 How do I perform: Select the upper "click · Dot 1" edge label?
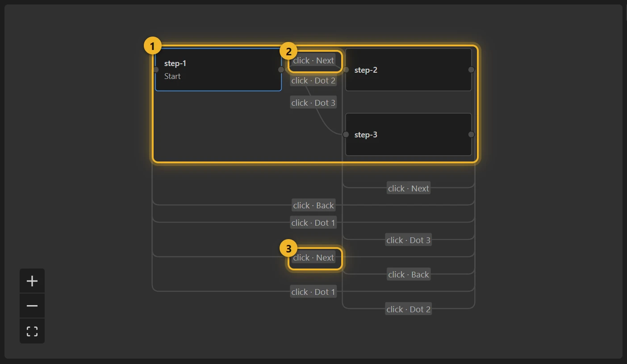tap(313, 223)
